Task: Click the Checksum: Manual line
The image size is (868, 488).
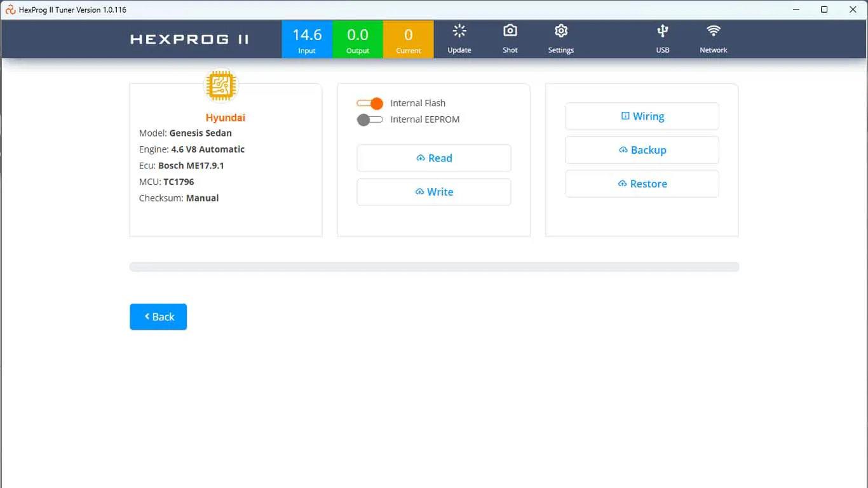Action: (x=179, y=198)
